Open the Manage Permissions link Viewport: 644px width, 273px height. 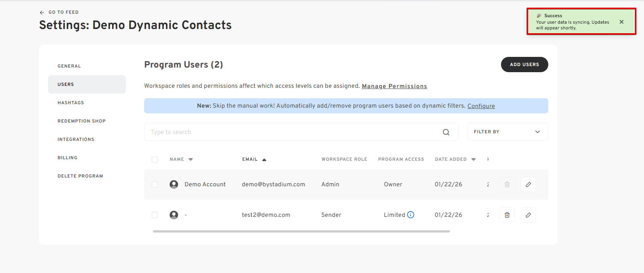click(x=394, y=86)
